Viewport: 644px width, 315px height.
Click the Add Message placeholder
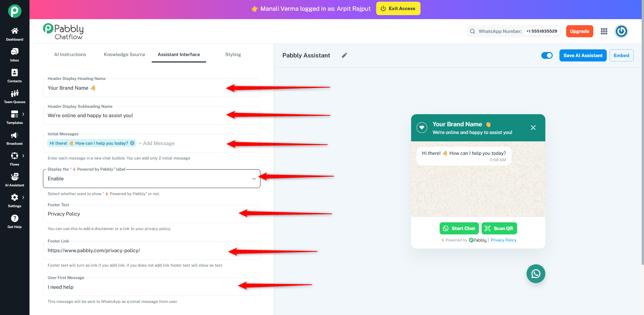click(157, 143)
